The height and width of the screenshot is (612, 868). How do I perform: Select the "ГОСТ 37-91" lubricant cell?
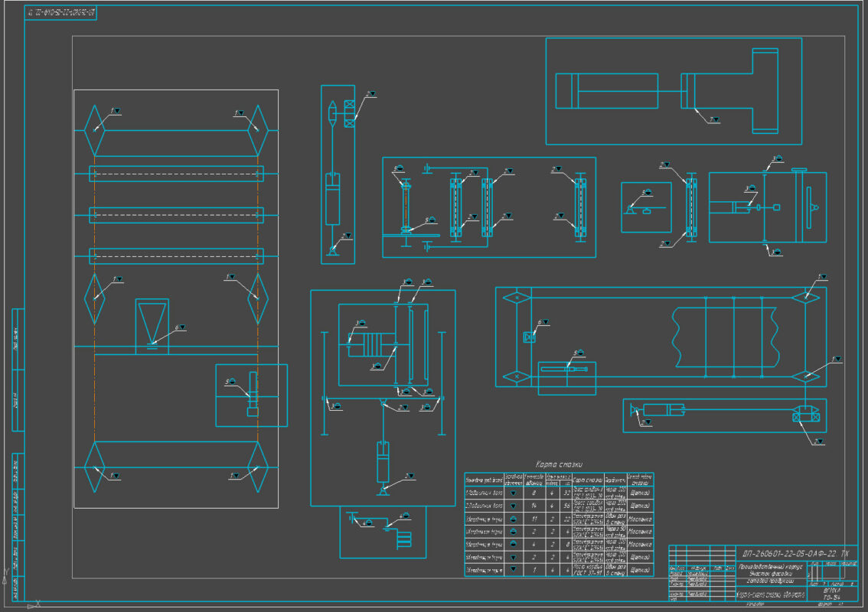pos(588,570)
